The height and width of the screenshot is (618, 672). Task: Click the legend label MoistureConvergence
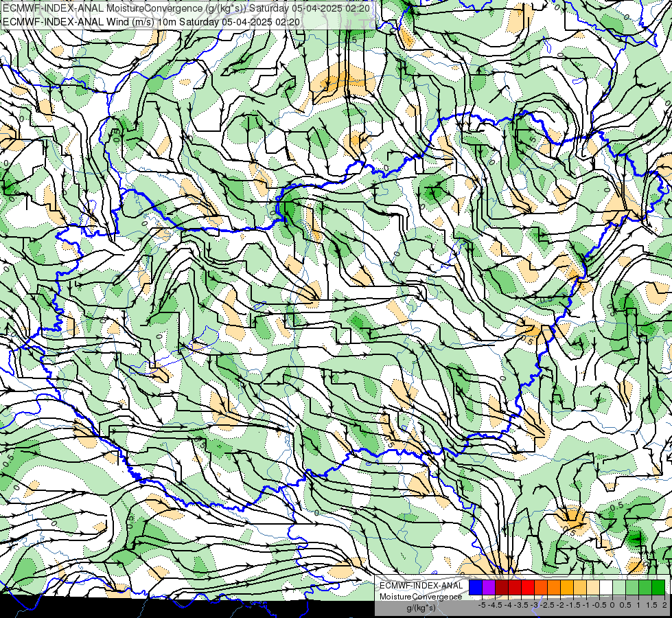(x=421, y=597)
